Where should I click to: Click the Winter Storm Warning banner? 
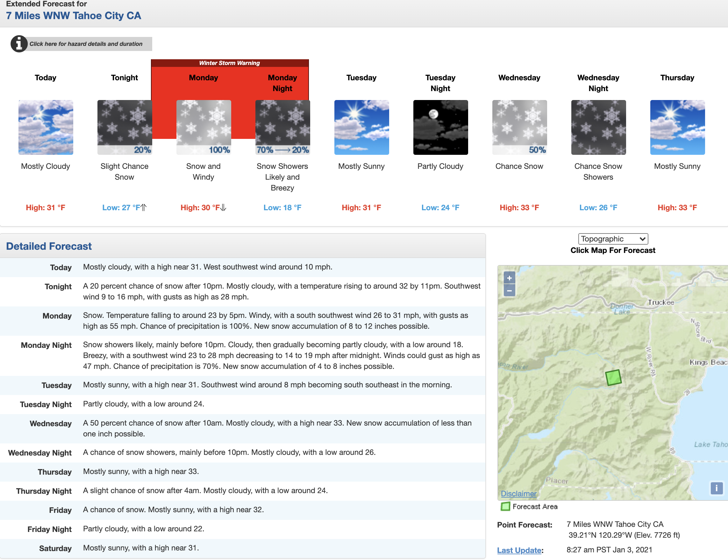230,63
